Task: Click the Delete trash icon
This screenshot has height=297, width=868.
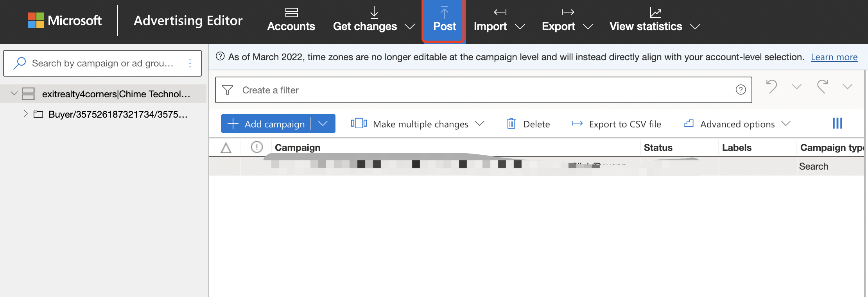Action: [511, 124]
